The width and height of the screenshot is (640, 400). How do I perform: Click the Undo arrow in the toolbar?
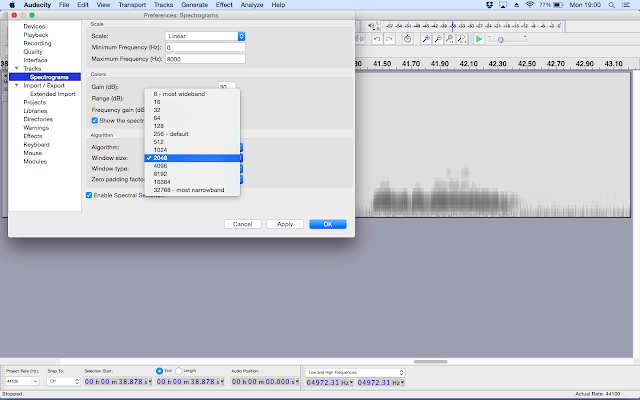coord(377,39)
